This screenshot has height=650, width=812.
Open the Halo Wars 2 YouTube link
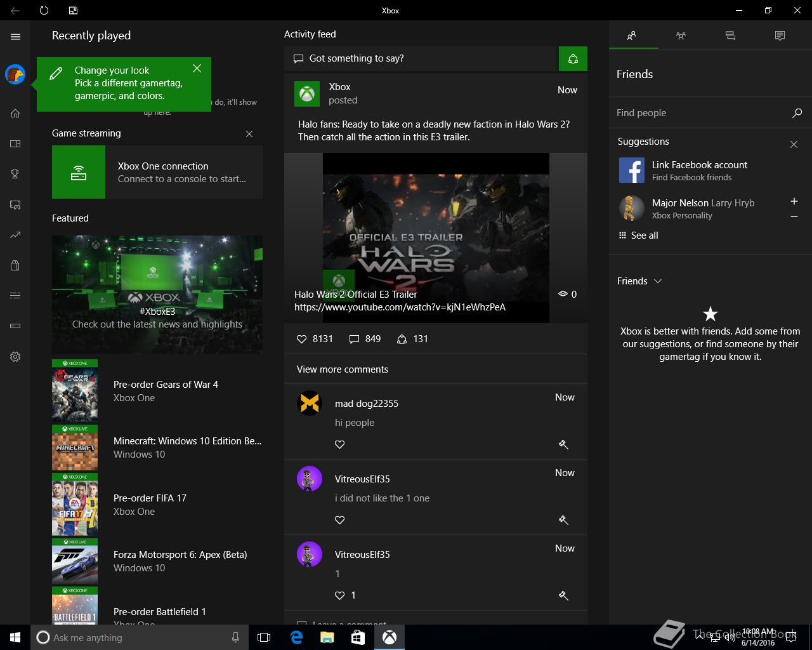pos(400,307)
